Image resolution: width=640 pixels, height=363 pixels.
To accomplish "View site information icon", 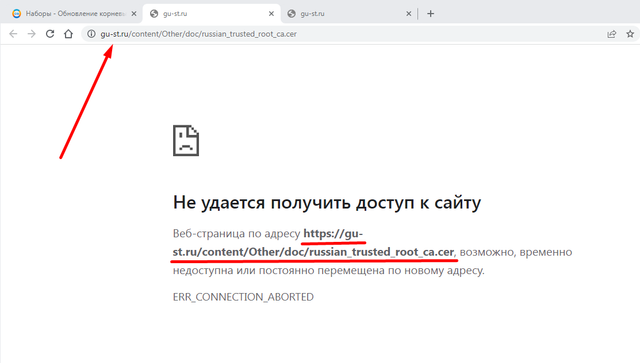I will click(91, 34).
